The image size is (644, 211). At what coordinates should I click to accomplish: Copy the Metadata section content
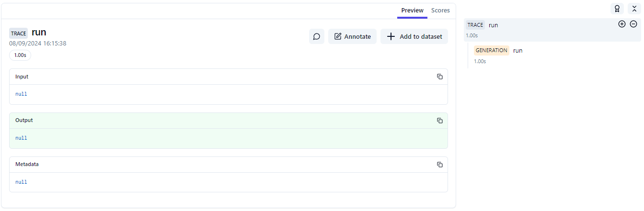[x=439, y=165]
